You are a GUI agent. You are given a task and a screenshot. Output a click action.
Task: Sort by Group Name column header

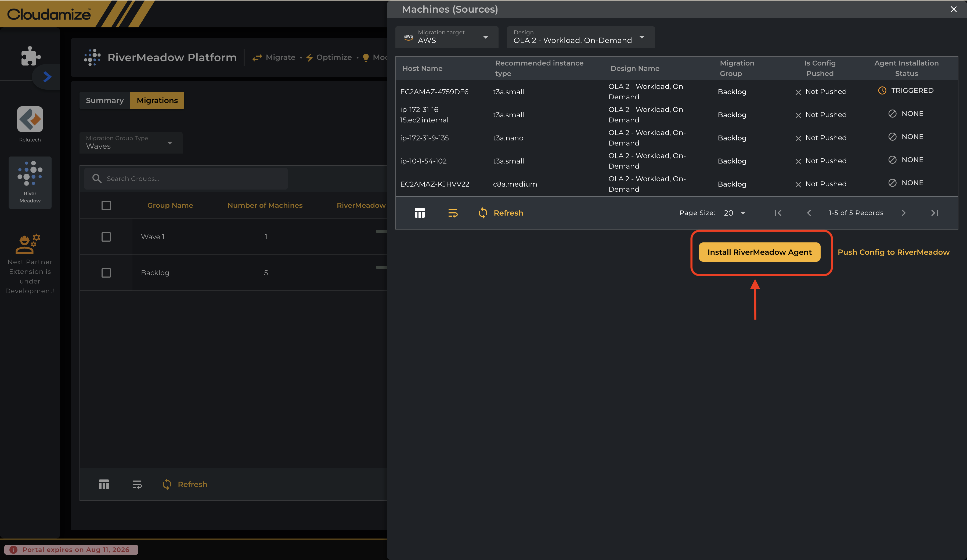point(170,206)
